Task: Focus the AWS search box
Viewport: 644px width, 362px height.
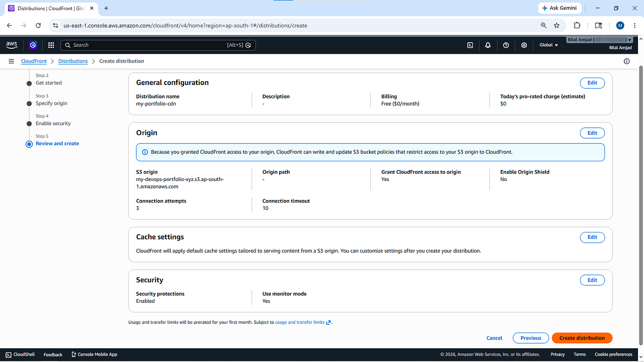Action: [158, 45]
